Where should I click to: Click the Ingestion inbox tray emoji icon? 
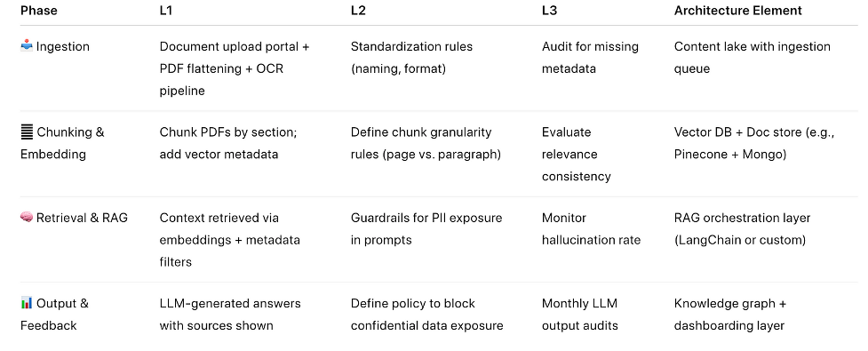(27, 46)
